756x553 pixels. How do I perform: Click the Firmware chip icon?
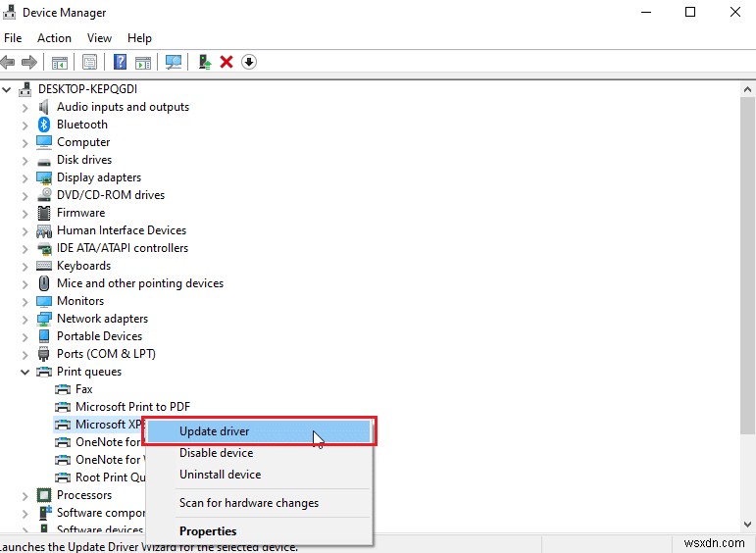click(44, 213)
